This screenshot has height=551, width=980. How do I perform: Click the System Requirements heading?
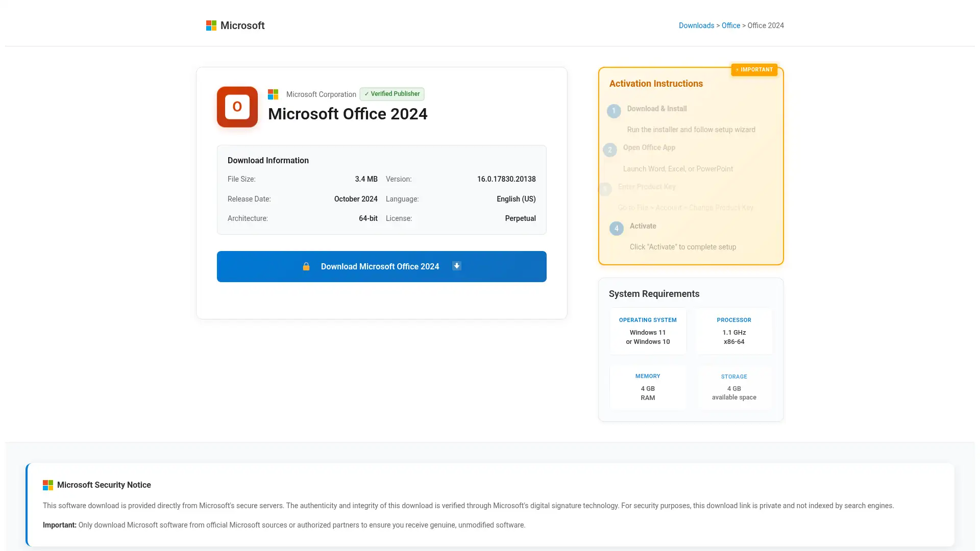click(654, 294)
